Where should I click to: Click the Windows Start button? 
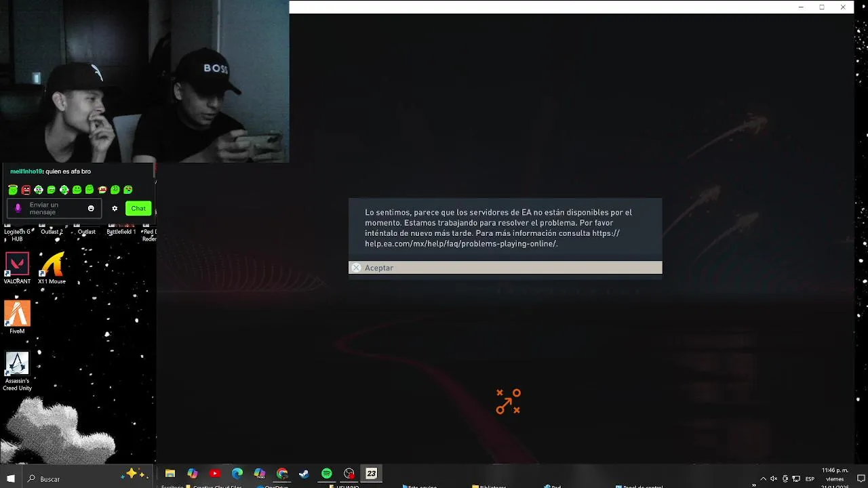(x=10, y=479)
